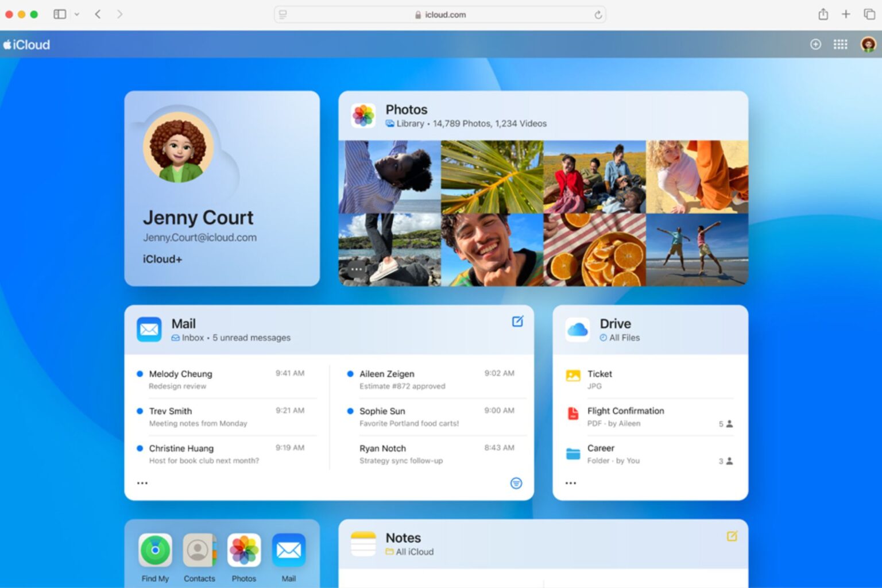This screenshot has width=882, height=588.
Task: Compose a new mail message
Action: click(x=517, y=322)
